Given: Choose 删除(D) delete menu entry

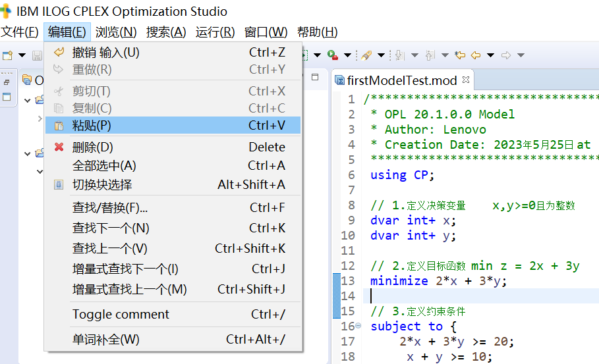Looking at the screenshot, I should click(173, 147).
